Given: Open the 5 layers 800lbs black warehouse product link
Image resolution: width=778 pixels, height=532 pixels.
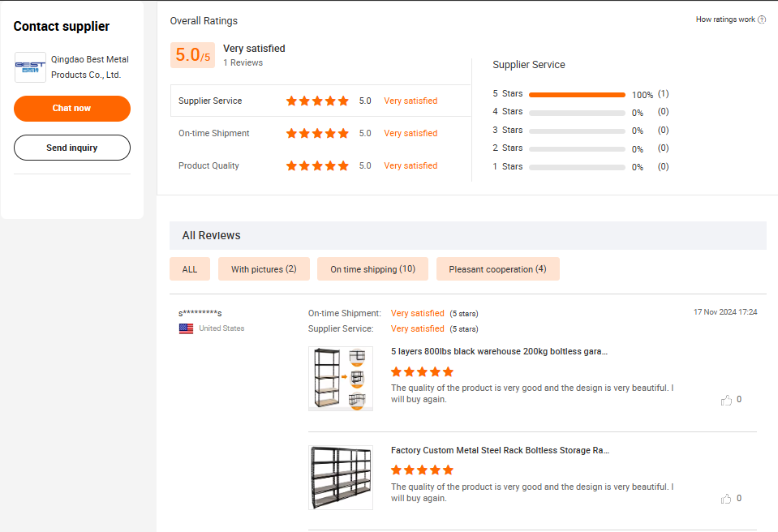Looking at the screenshot, I should click(499, 351).
